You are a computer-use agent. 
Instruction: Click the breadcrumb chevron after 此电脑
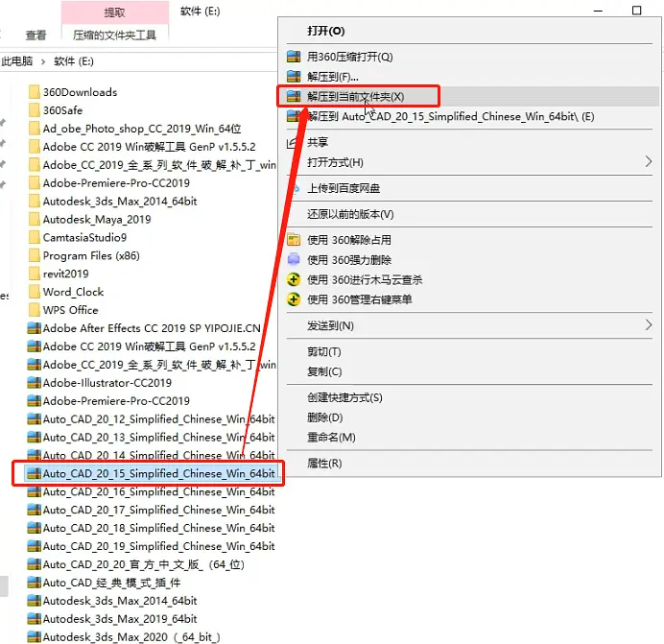(x=43, y=61)
